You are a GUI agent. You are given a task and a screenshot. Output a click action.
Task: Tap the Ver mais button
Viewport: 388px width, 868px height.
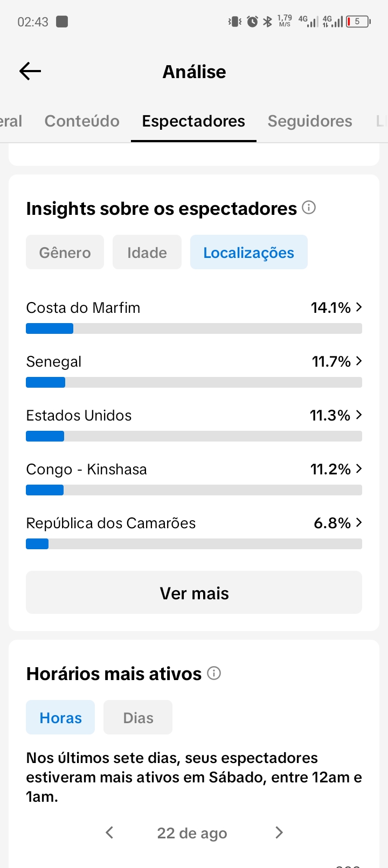(x=194, y=592)
